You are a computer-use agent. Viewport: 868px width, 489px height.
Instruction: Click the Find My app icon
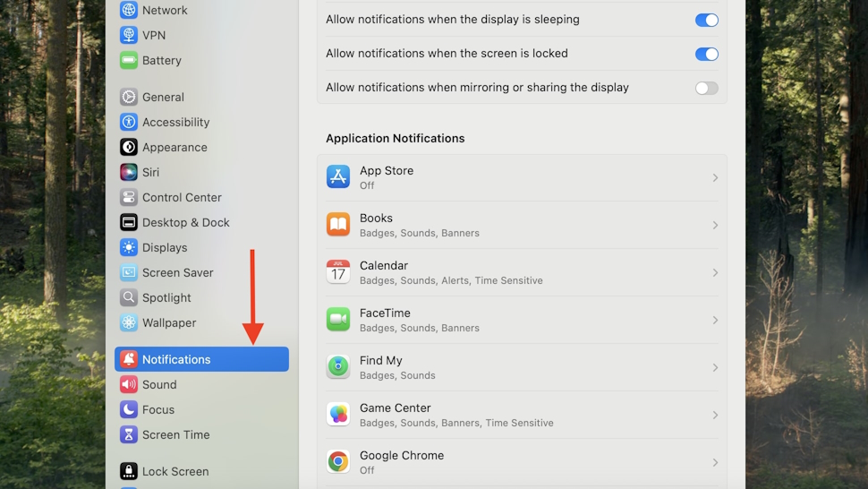coord(337,366)
